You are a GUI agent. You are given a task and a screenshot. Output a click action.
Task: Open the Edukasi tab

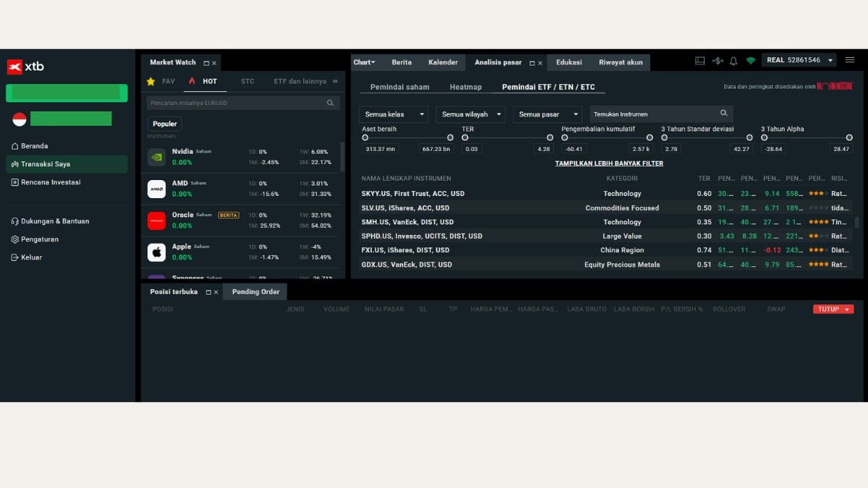(x=569, y=62)
